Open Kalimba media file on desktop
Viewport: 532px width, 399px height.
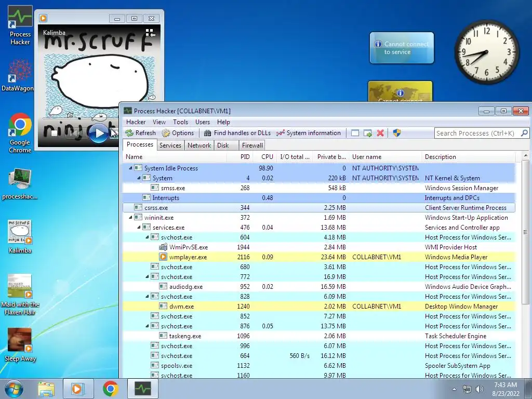[x=20, y=236]
